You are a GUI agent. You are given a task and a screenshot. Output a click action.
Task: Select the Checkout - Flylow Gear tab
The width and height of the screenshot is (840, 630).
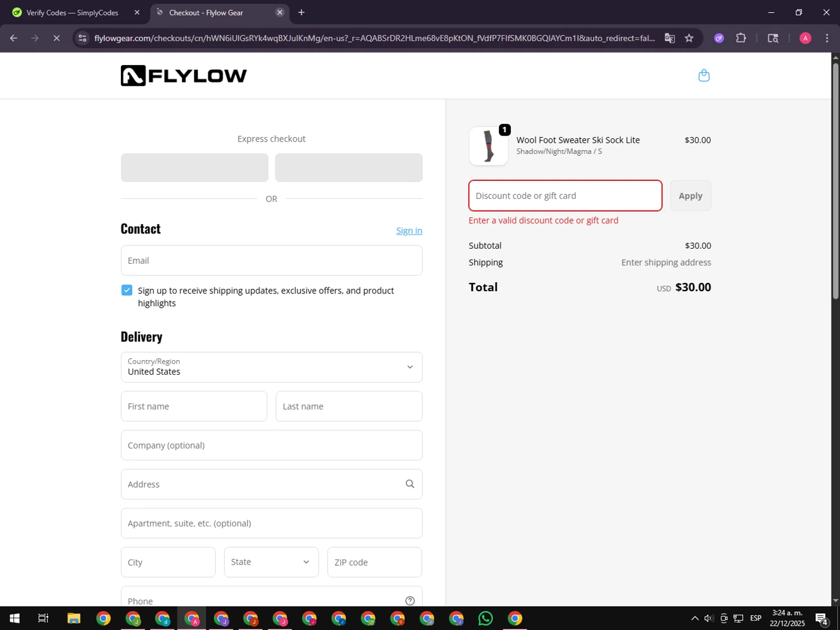pyautogui.click(x=220, y=12)
